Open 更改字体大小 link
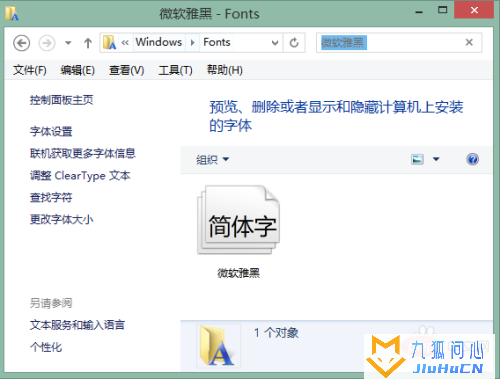The image size is (500, 379). pyautogui.click(x=62, y=219)
